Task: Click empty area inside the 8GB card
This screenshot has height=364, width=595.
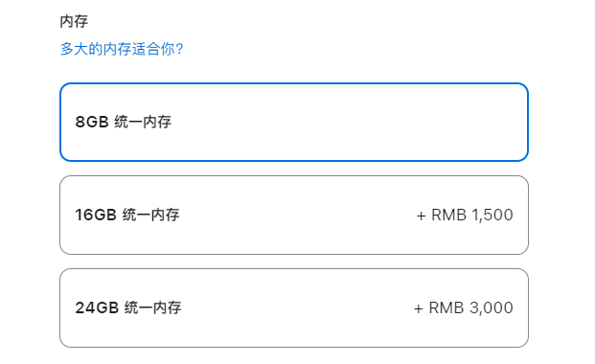Action: tap(341, 122)
